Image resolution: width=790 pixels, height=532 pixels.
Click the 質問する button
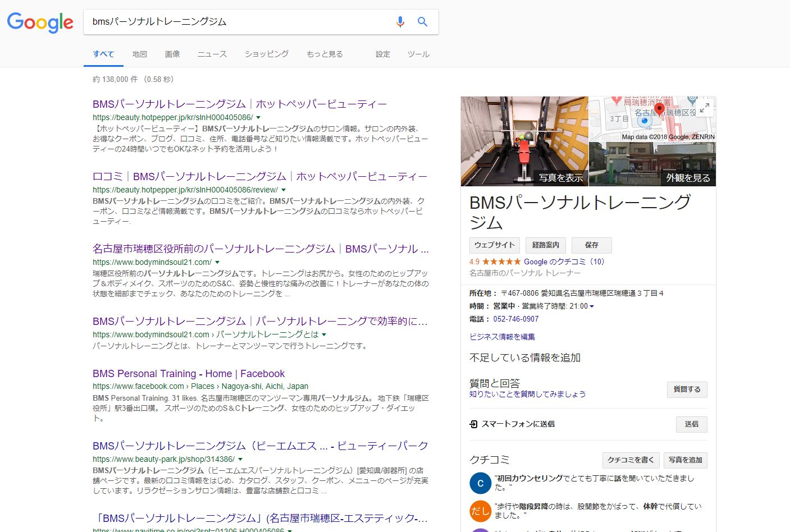687,389
